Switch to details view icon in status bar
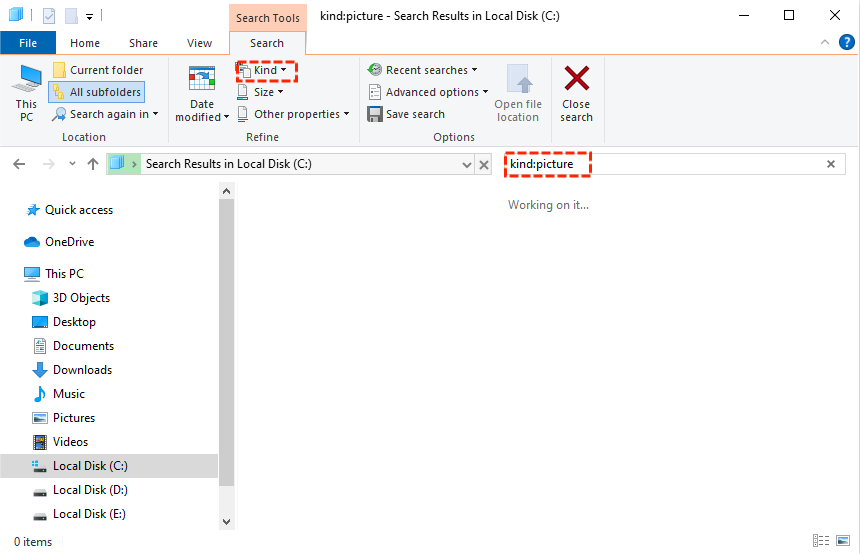The height and width of the screenshot is (554, 860). (821, 541)
